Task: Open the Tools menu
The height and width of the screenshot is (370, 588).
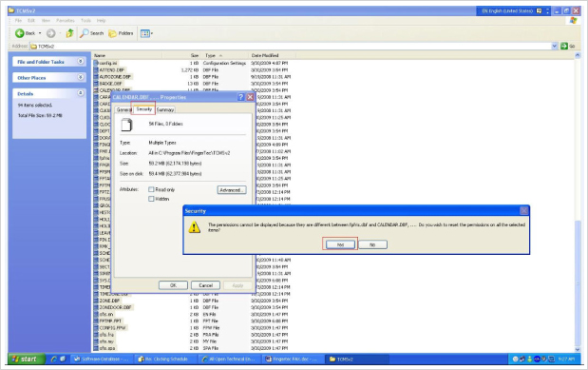Action: pos(85,20)
